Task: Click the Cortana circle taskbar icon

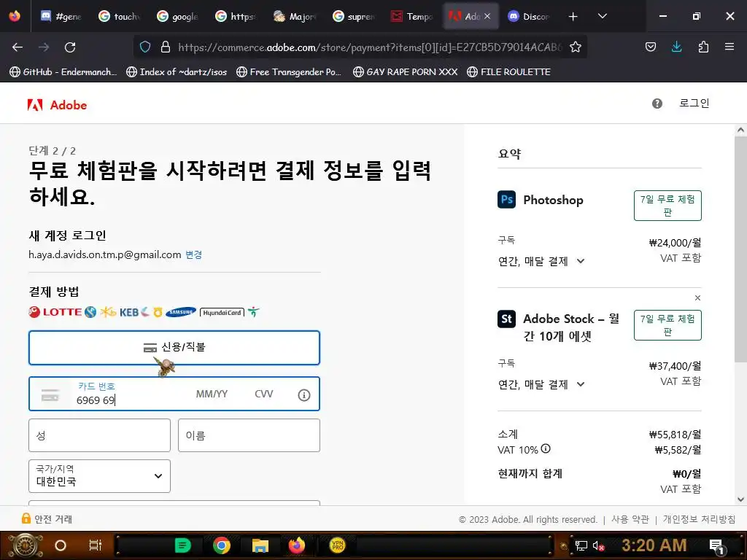Action: coord(61,545)
